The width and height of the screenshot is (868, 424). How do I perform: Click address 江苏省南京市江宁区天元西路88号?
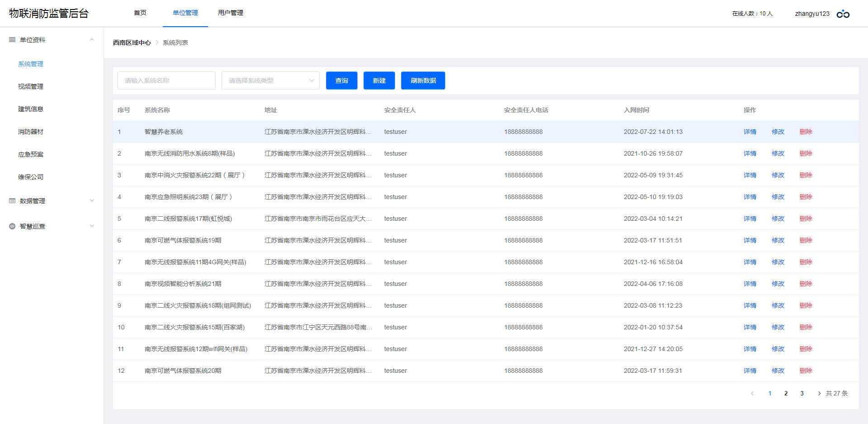318,327
